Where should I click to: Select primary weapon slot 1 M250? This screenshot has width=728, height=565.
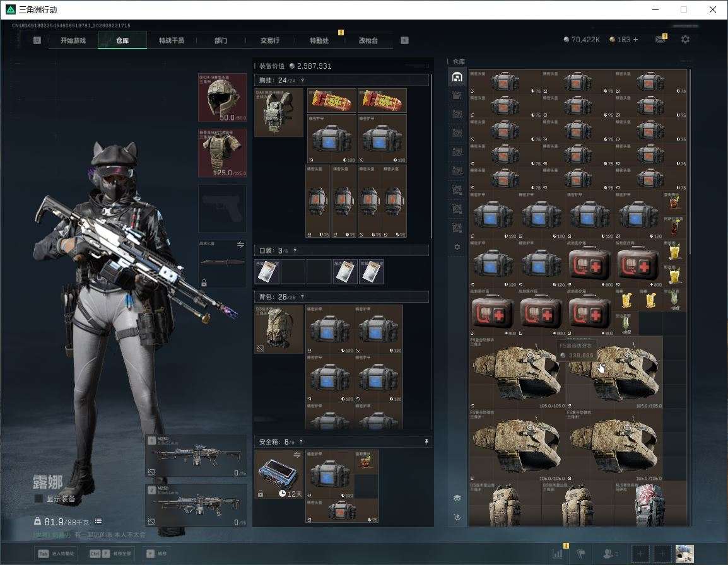pos(196,456)
